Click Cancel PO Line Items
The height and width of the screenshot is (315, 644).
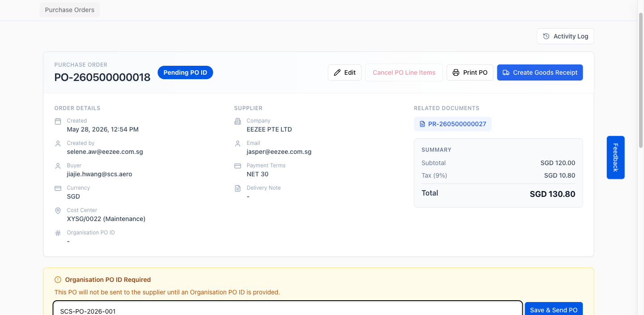404,72
